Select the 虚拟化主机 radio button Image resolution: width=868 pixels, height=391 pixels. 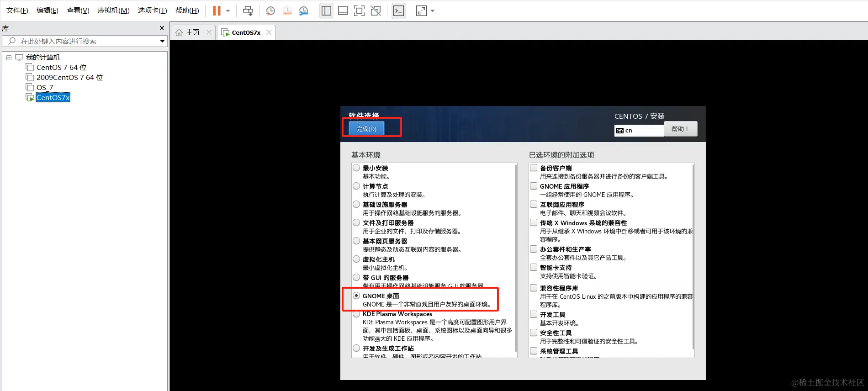point(356,259)
